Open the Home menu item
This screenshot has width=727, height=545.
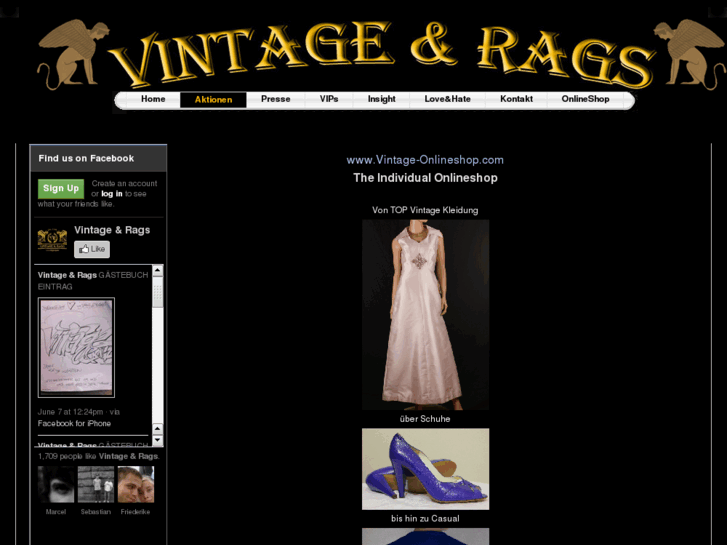coord(153,99)
